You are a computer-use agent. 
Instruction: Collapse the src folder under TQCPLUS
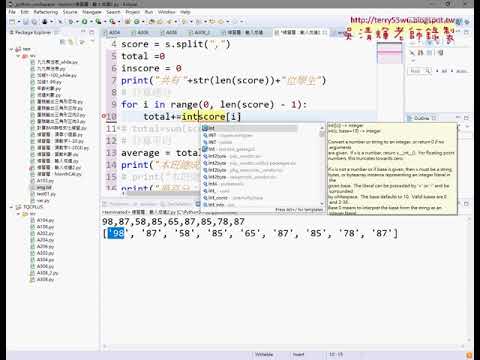tap(19, 214)
